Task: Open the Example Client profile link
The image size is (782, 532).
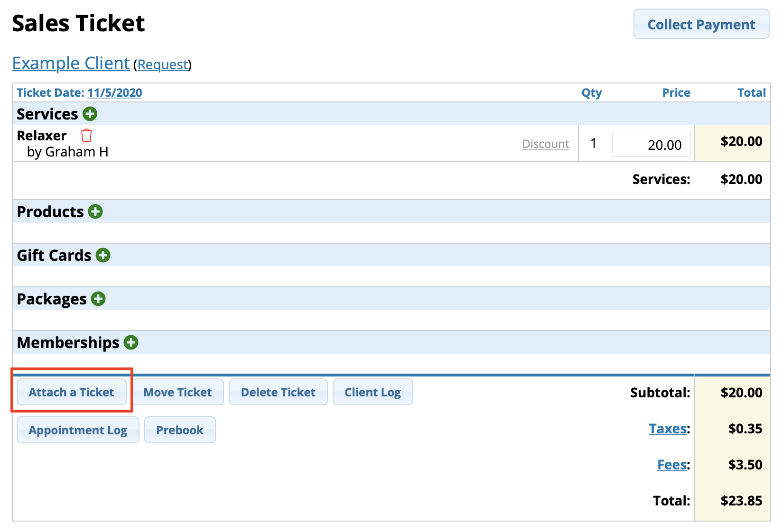Action: pyautogui.click(x=71, y=63)
